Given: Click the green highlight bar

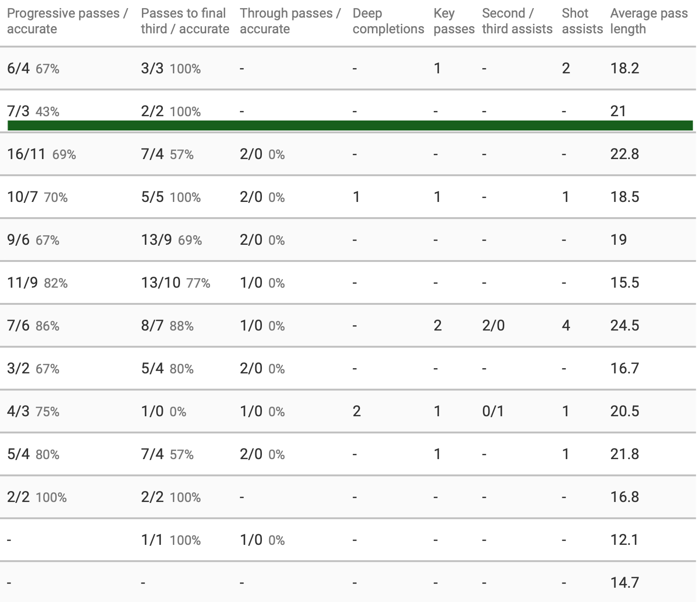Looking at the screenshot, I should click(x=350, y=126).
